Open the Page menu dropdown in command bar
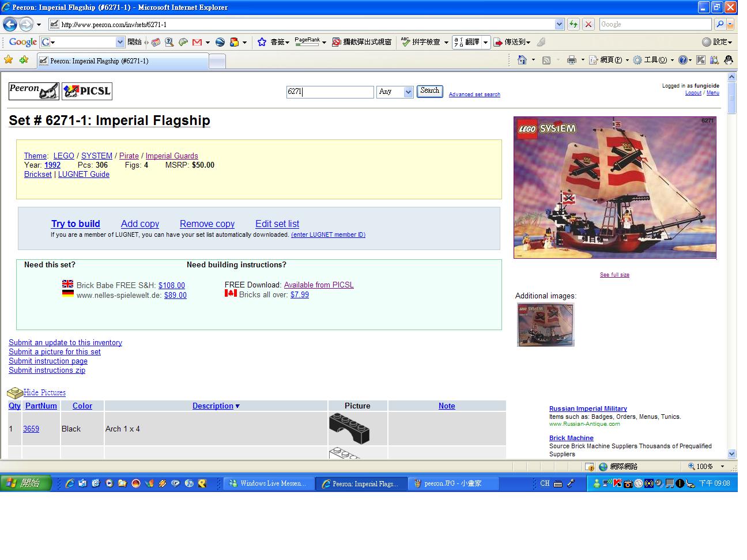 pyautogui.click(x=609, y=60)
